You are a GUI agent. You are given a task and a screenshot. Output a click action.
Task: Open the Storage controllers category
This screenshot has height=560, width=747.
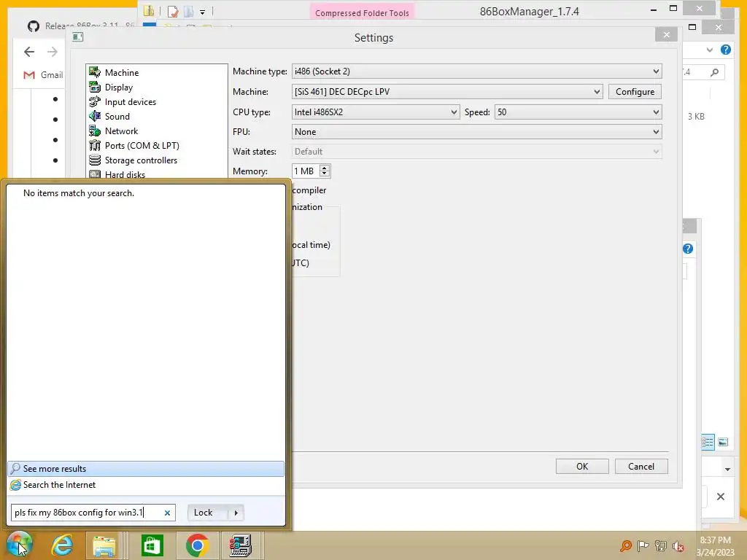click(x=133, y=160)
